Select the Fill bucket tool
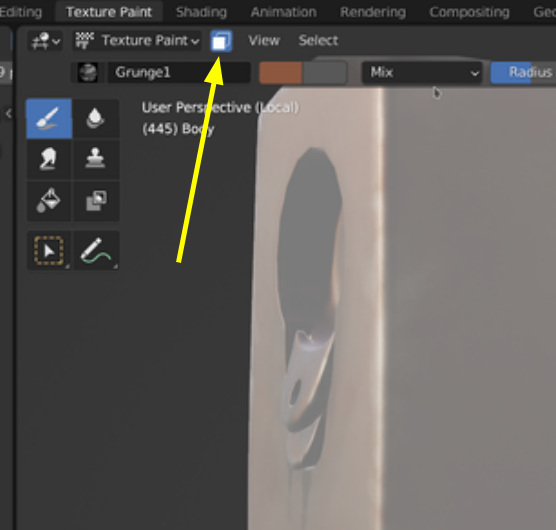 49,201
